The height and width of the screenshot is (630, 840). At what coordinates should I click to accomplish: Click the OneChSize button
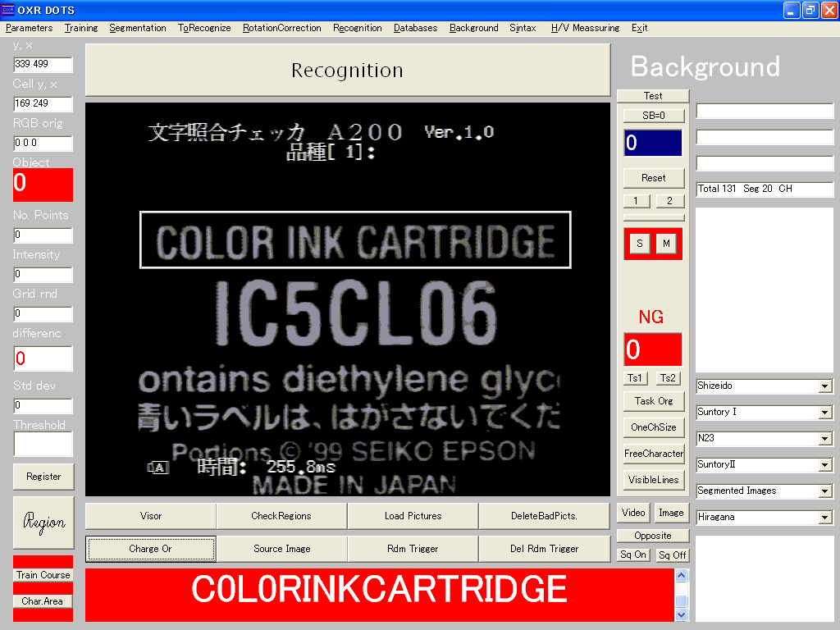click(x=654, y=427)
